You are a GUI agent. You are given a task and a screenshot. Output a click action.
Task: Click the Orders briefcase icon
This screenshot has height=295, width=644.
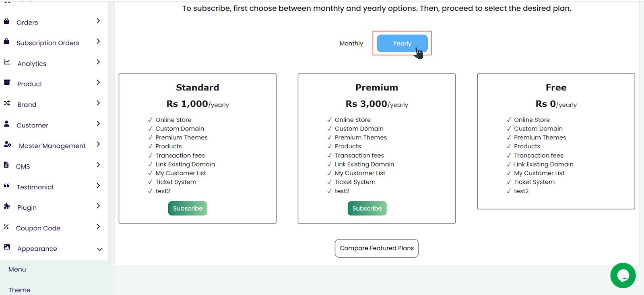[x=6, y=21]
